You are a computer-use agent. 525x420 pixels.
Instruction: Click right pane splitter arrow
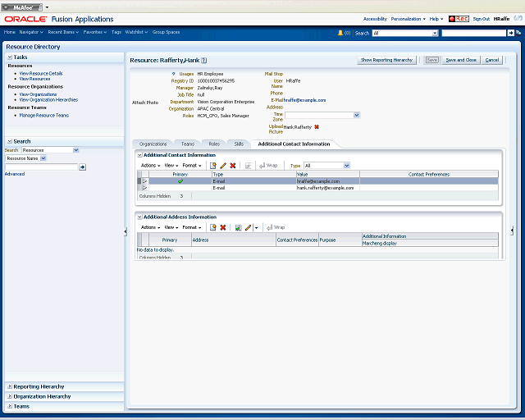pos(512,231)
